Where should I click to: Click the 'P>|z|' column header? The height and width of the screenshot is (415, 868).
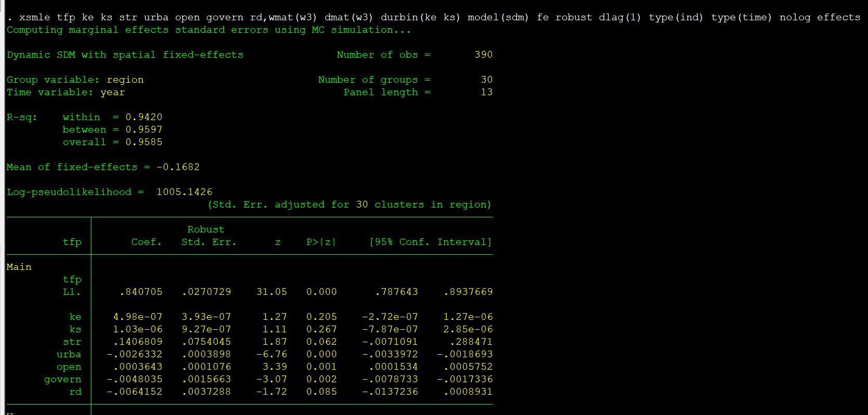(x=321, y=242)
